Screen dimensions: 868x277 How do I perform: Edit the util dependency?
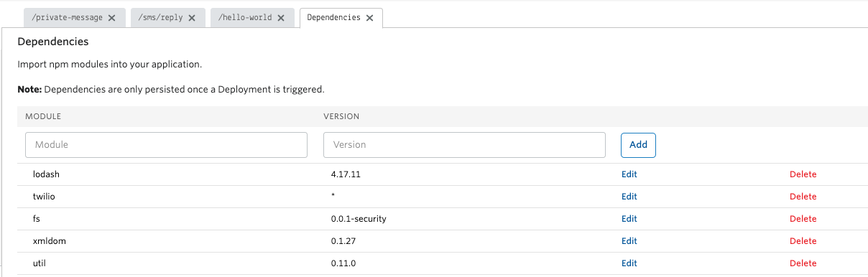(x=629, y=263)
